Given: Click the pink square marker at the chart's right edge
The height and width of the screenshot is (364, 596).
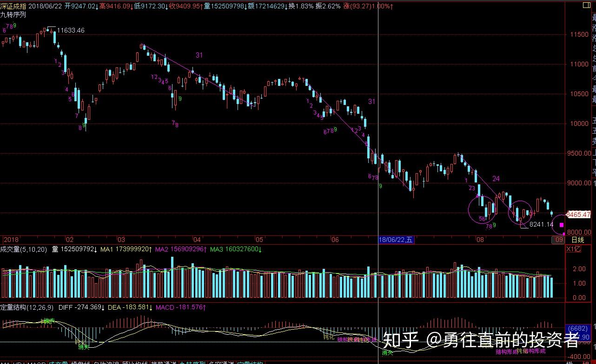Looking at the screenshot, I should (x=561, y=224).
